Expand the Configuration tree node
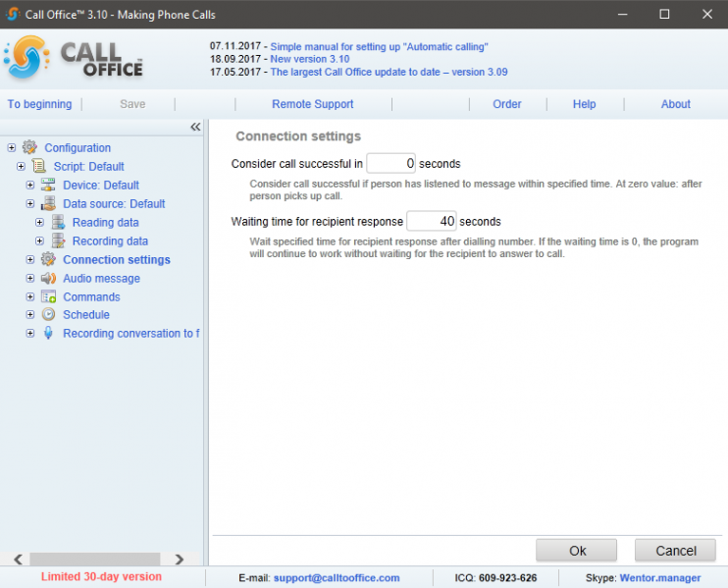 coord(12,147)
